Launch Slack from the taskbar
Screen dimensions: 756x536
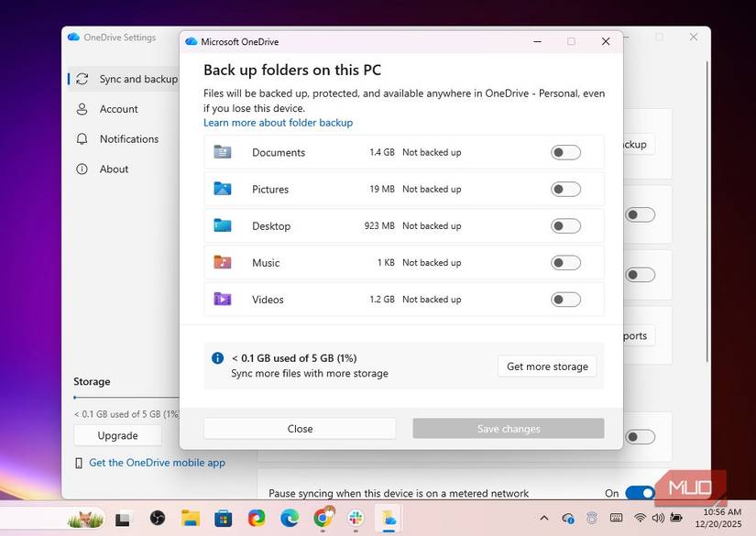point(356,519)
